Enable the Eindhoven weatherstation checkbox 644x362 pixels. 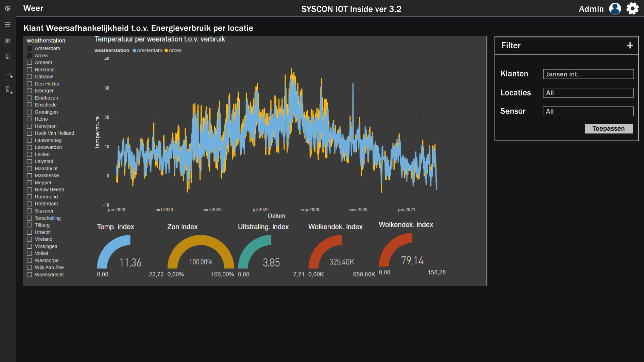coord(30,98)
